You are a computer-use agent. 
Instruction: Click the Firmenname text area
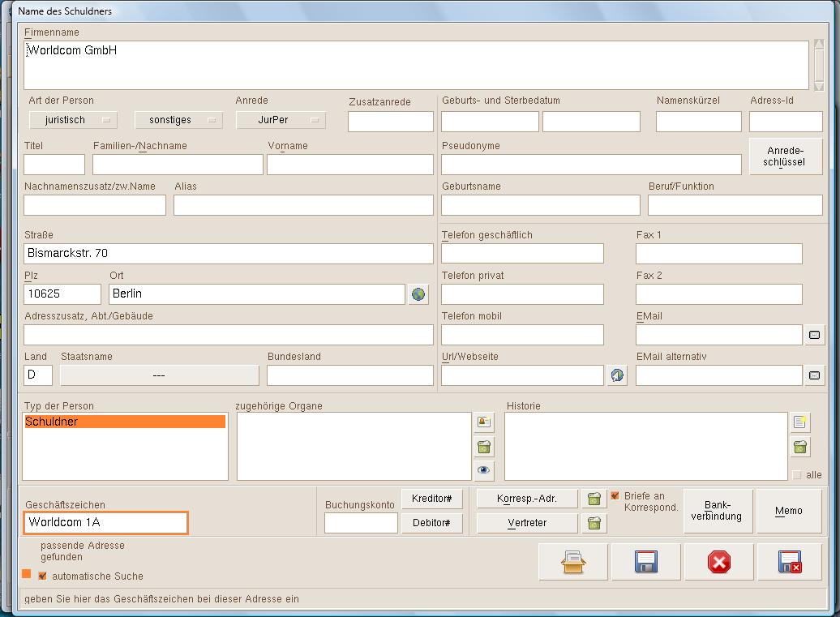(x=416, y=65)
